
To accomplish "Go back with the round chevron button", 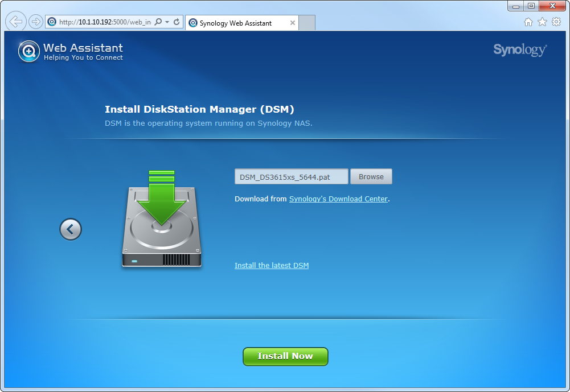I will pos(71,229).
